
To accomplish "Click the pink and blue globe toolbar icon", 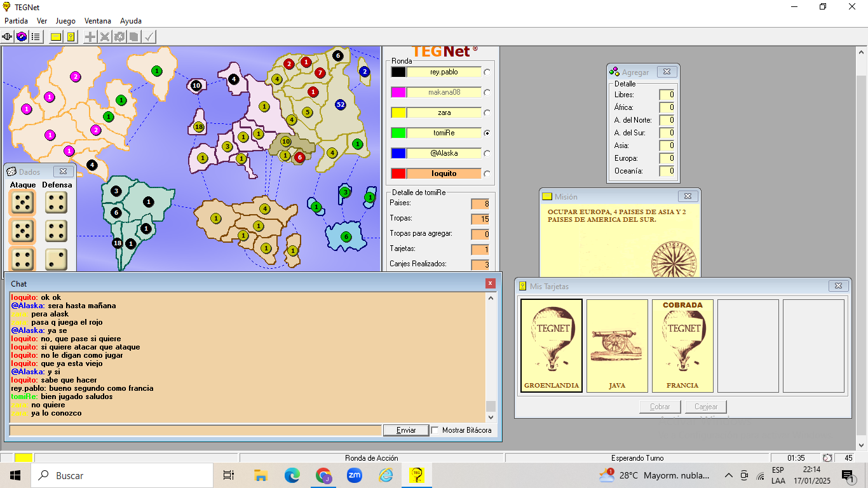I will (22, 37).
